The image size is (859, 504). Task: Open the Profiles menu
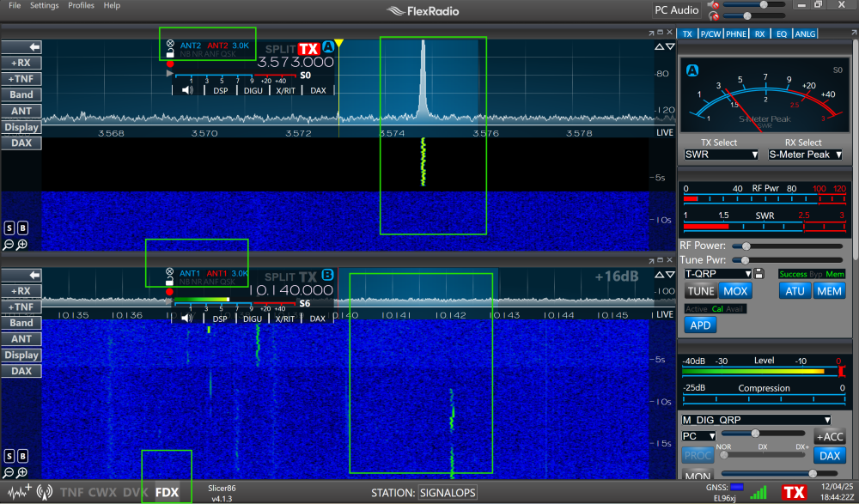[x=81, y=5]
